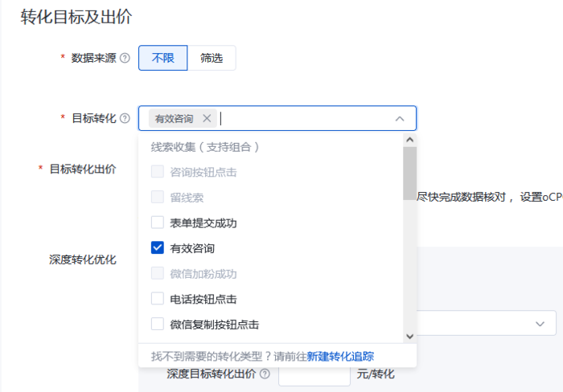Click the 转化目标及出价 section title

pyautogui.click(x=76, y=17)
